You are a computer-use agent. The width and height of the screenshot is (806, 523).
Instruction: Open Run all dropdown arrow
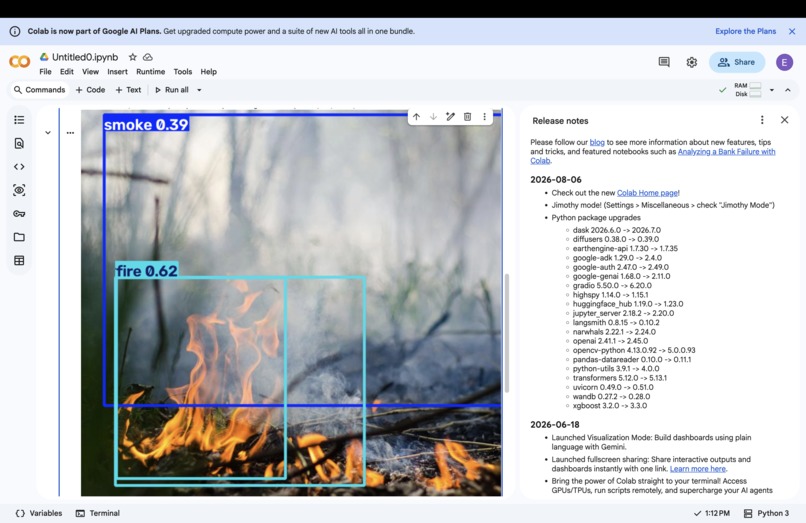[199, 90]
